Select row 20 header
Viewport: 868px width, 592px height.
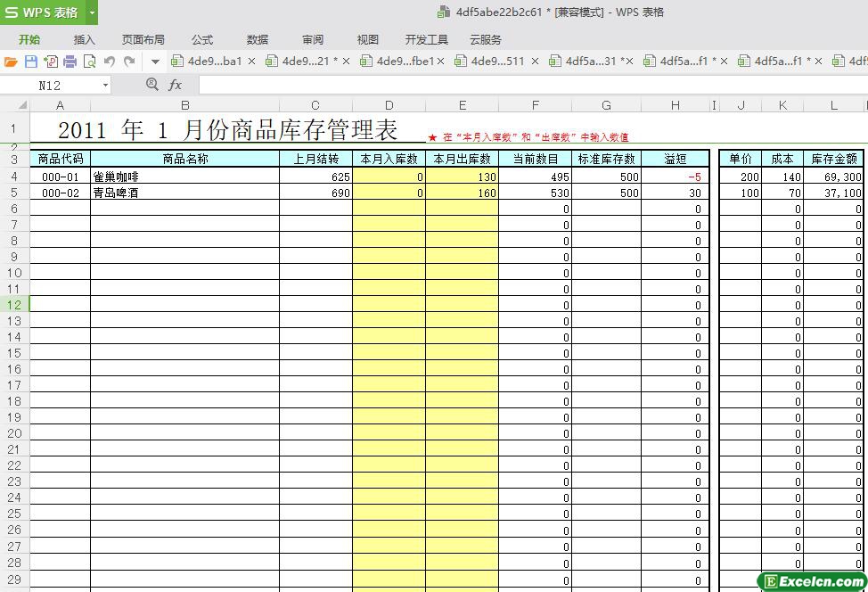click(14, 433)
